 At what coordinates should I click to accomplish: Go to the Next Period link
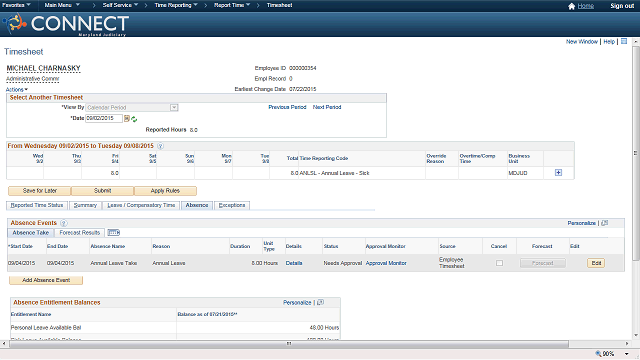point(327,107)
